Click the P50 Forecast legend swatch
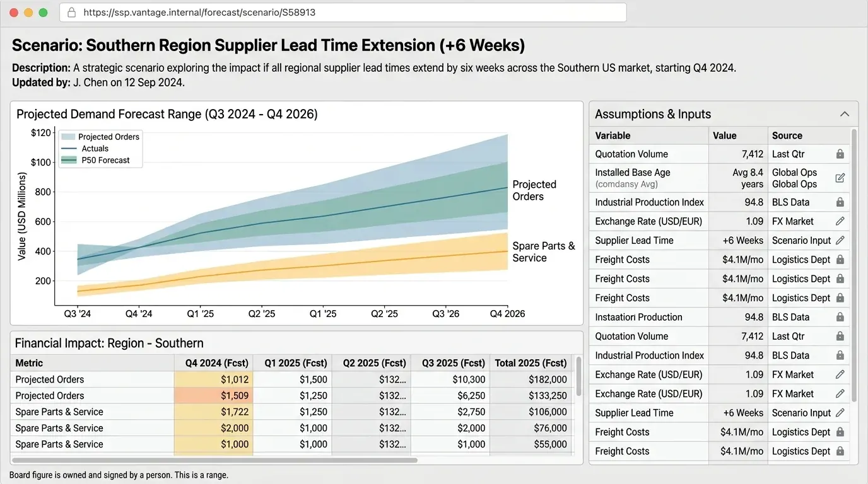 [68, 161]
